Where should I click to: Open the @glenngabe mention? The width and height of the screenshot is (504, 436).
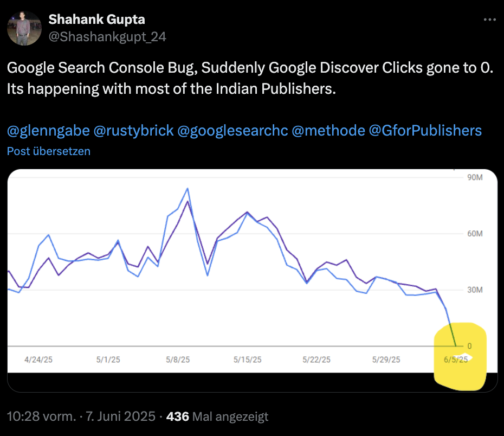tap(48, 130)
